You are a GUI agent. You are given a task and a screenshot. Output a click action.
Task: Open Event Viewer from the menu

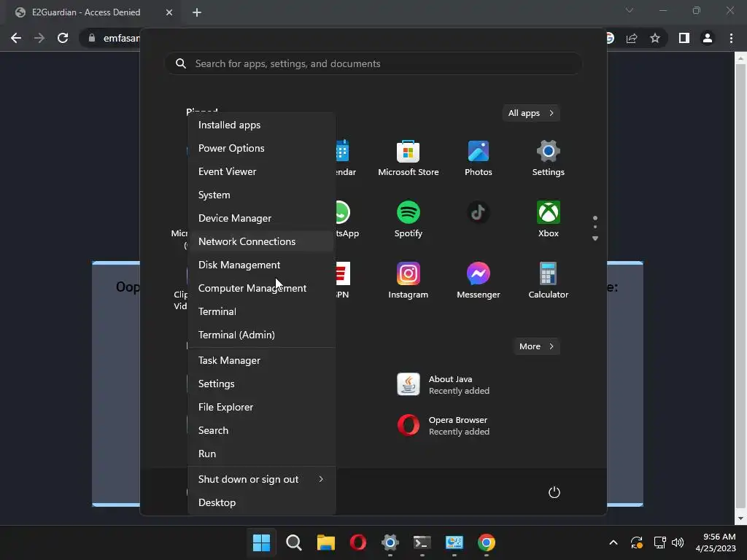click(261, 171)
